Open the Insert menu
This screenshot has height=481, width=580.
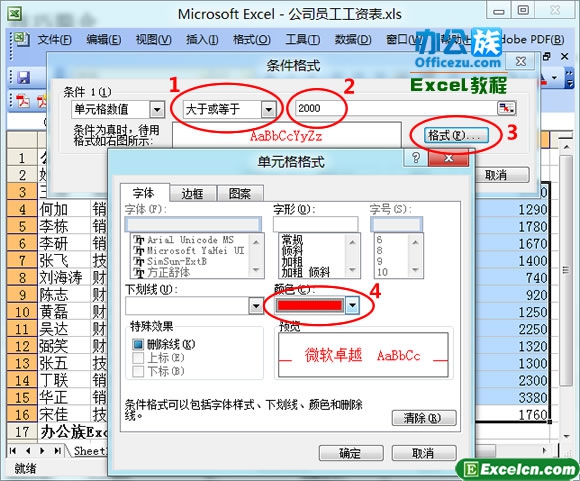click(202, 40)
